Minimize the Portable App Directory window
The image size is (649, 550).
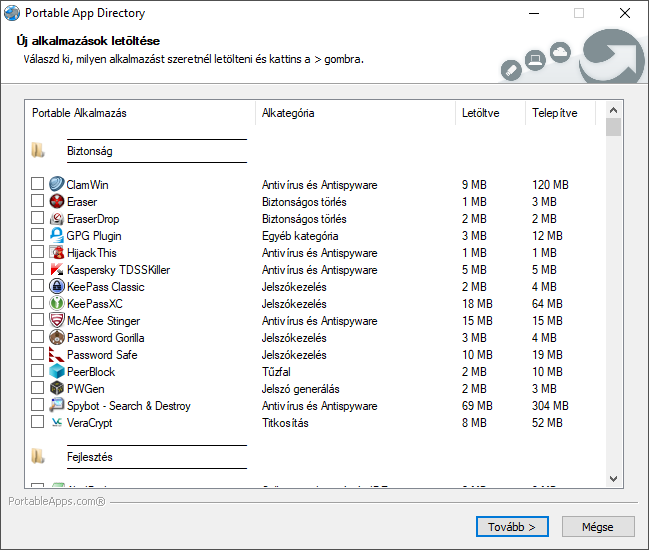[534, 13]
